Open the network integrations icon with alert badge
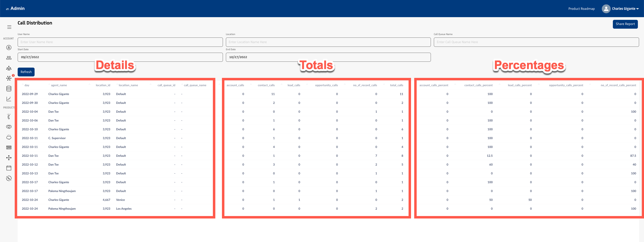 click(x=9, y=78)
